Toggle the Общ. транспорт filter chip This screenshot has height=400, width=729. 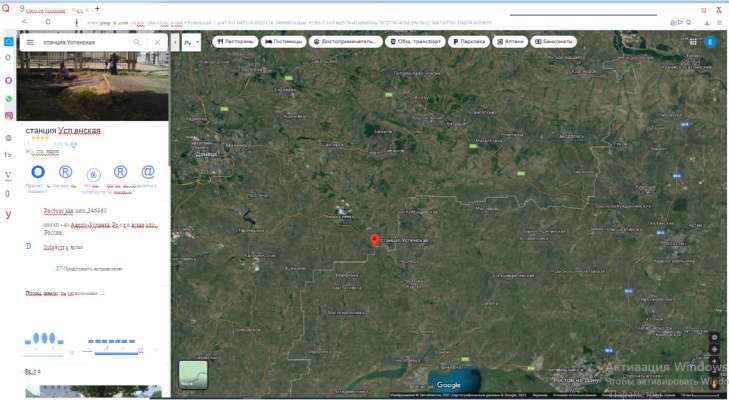(415, 42)
